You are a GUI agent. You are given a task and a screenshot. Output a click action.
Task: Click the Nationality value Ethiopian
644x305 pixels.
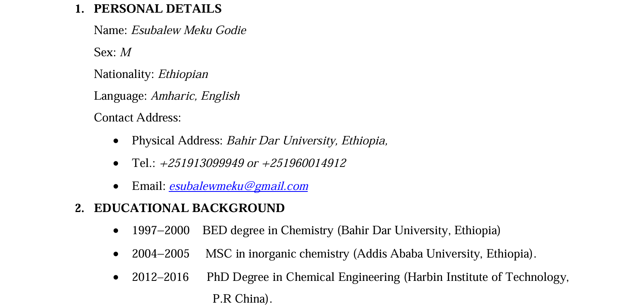coord(183,74)
